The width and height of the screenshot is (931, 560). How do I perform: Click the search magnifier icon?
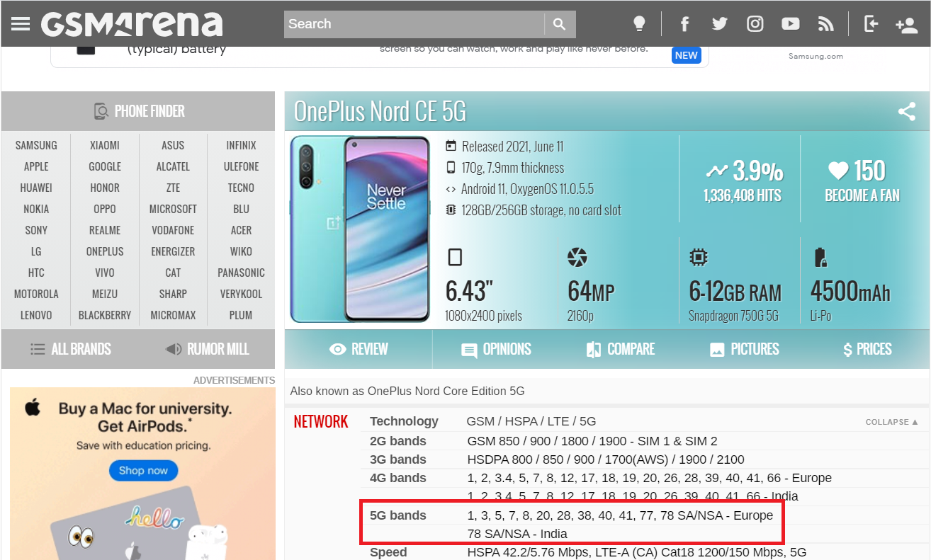pos(560,24)
